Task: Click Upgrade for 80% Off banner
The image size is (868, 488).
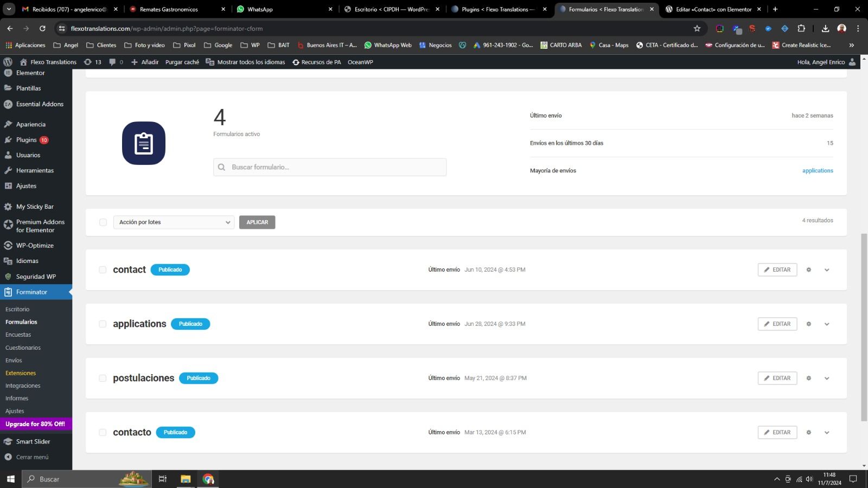Action: click(36, 424)
